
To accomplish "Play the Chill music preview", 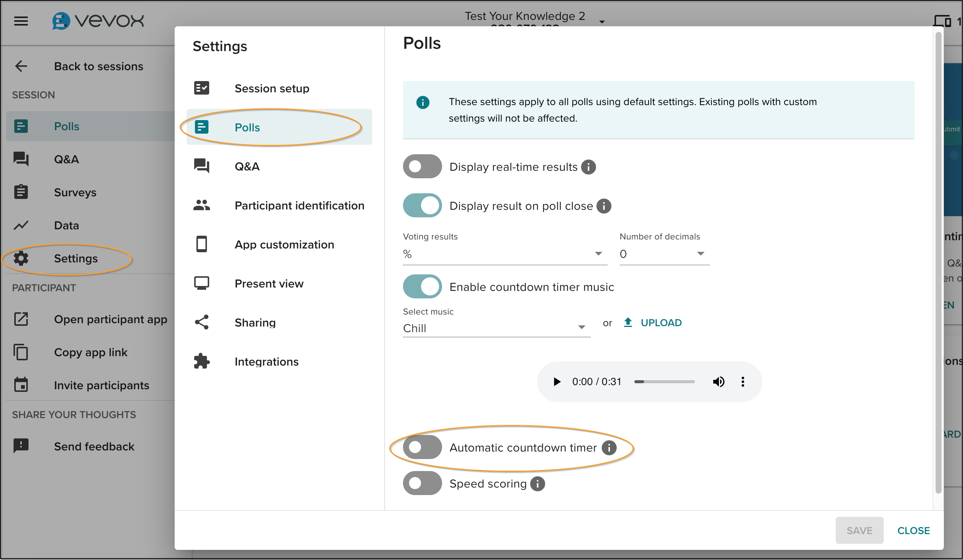I will tap(557, 382).
